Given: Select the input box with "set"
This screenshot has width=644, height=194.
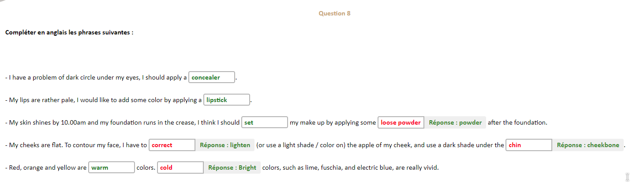Looking at the screenshot, I should pyautogui.click(x=265, y=122).
